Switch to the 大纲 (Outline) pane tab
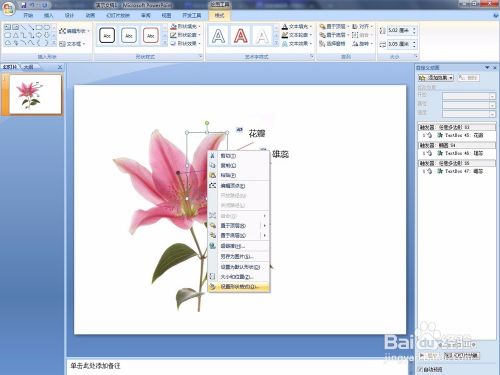This screenshot has width=500, height=375. [29, 67]
